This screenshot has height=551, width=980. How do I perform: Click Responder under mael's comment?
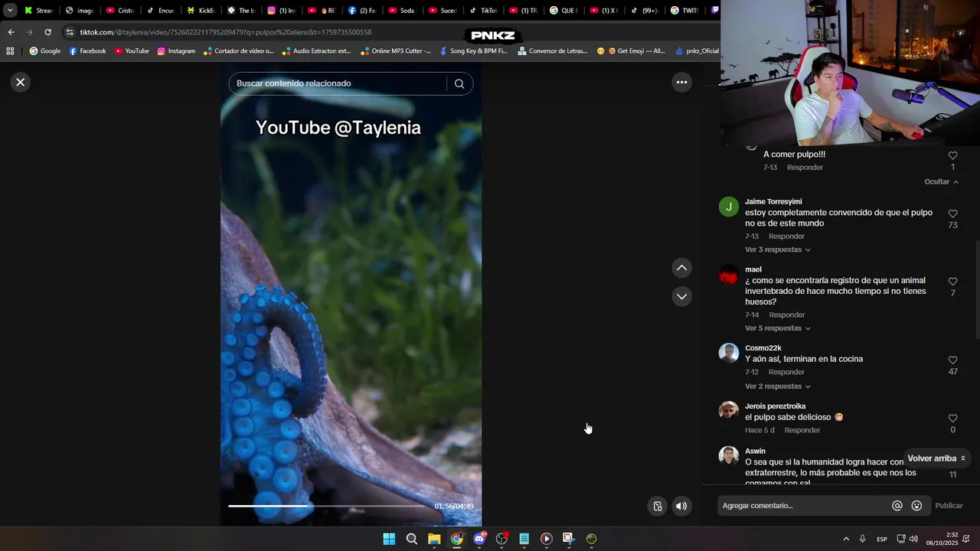click(x=786, y=315)
